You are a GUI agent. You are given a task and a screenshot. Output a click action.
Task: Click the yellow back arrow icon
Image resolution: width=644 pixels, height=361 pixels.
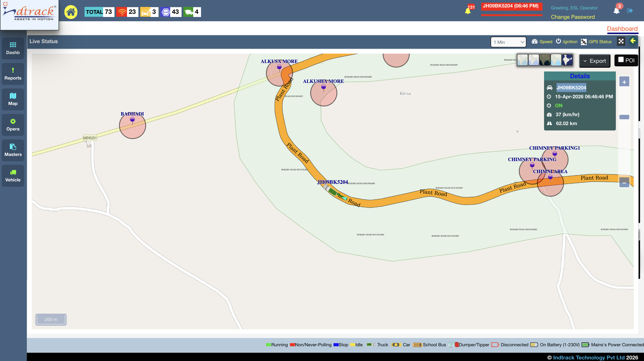click(633, 41)
